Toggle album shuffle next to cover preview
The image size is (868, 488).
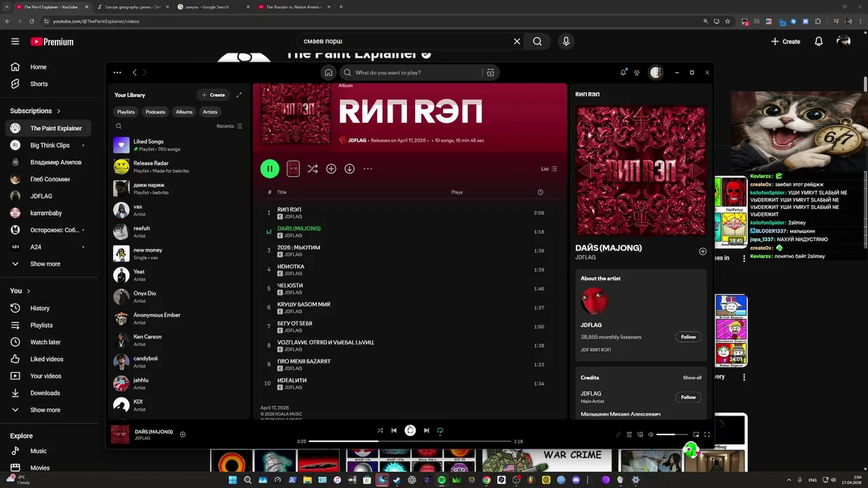[312, 169]
